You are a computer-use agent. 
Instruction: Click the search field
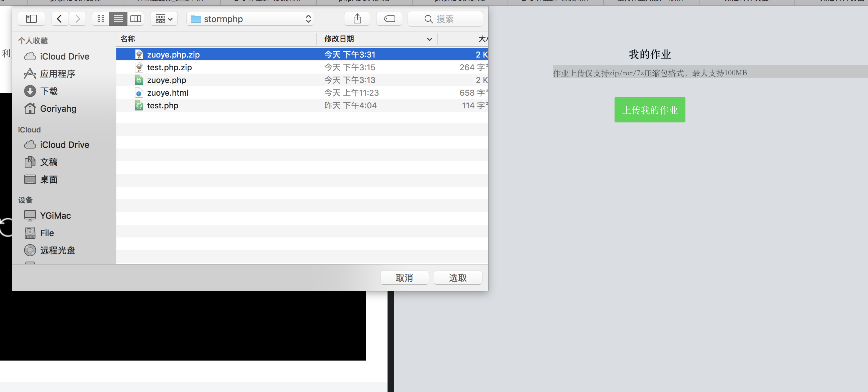445,19
